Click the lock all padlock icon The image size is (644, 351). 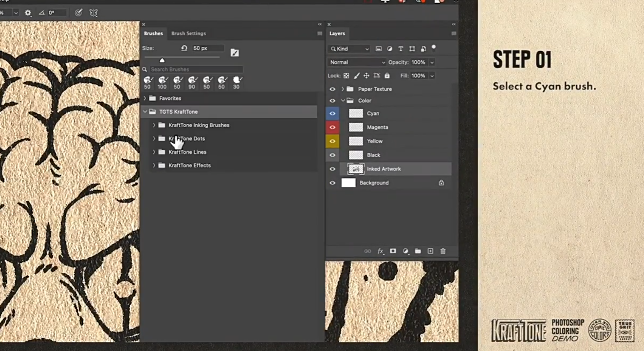387,76
